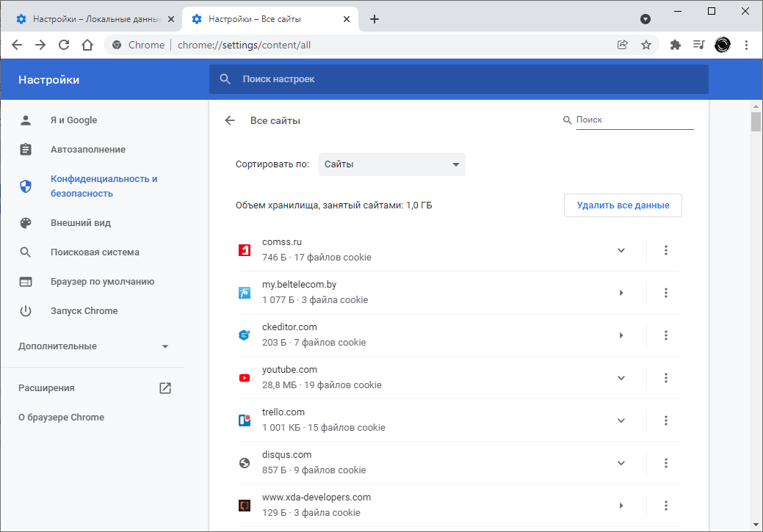Click the back arrow next to Все сайты
The image size is (763, 532).
tap(230, 120)
